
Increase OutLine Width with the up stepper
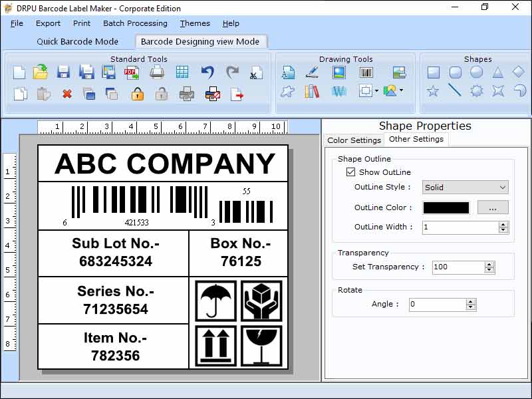(504, 224)
